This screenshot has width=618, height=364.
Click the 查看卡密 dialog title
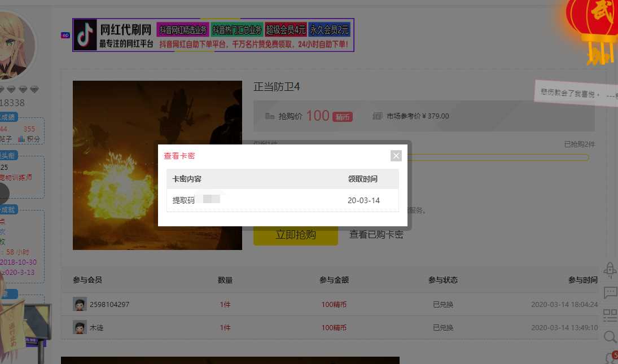click(179, 156)
